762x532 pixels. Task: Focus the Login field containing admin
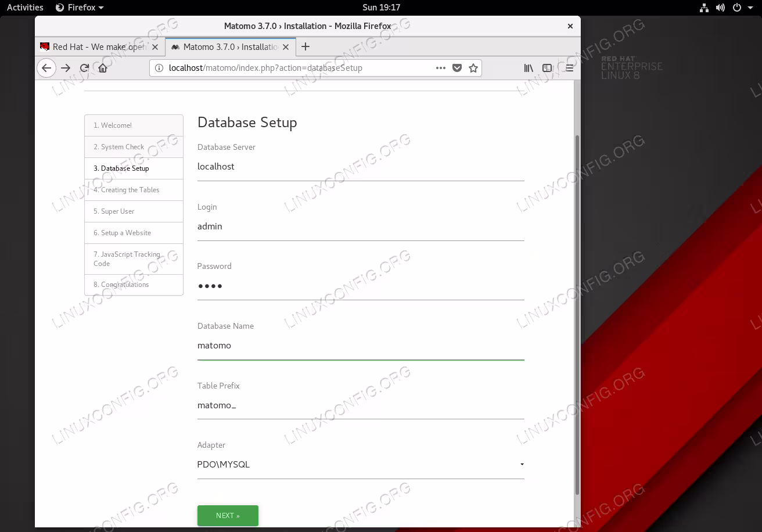361,227
